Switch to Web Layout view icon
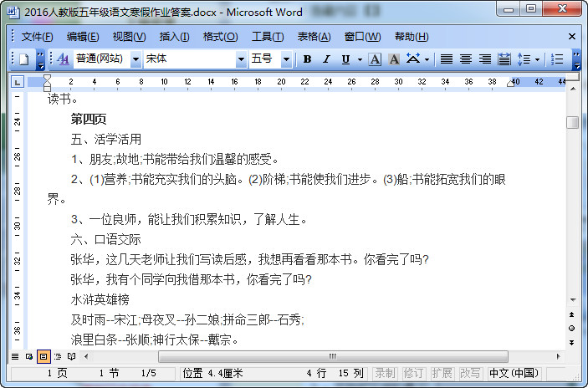Viewport: 588px width, 388px height. pyautogui.click(x=29, y=356)
